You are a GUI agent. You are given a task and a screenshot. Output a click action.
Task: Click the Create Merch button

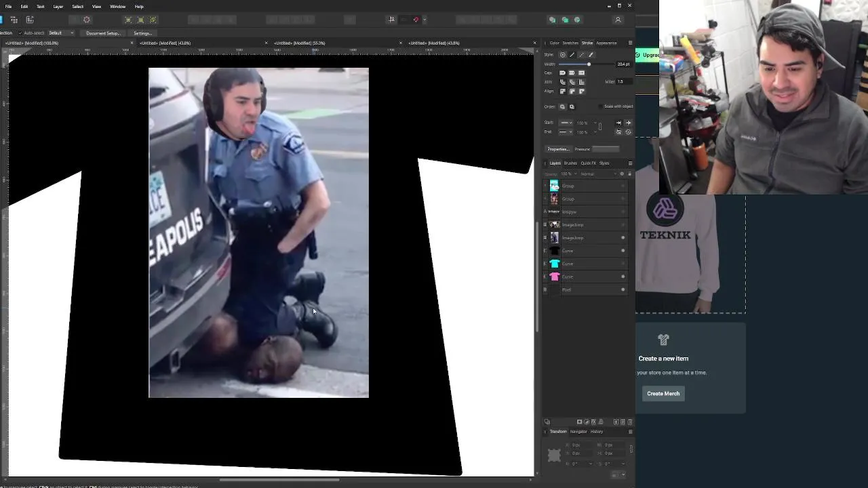(x=663, y=393)
